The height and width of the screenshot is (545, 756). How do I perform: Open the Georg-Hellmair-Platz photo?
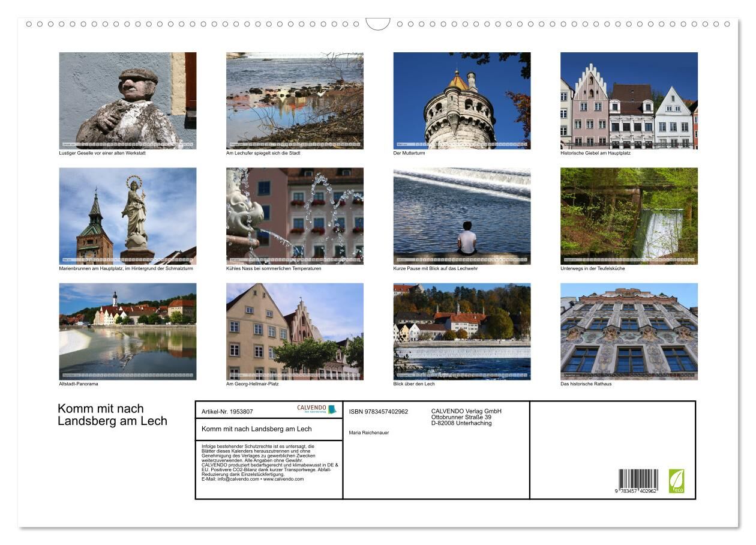295,331
